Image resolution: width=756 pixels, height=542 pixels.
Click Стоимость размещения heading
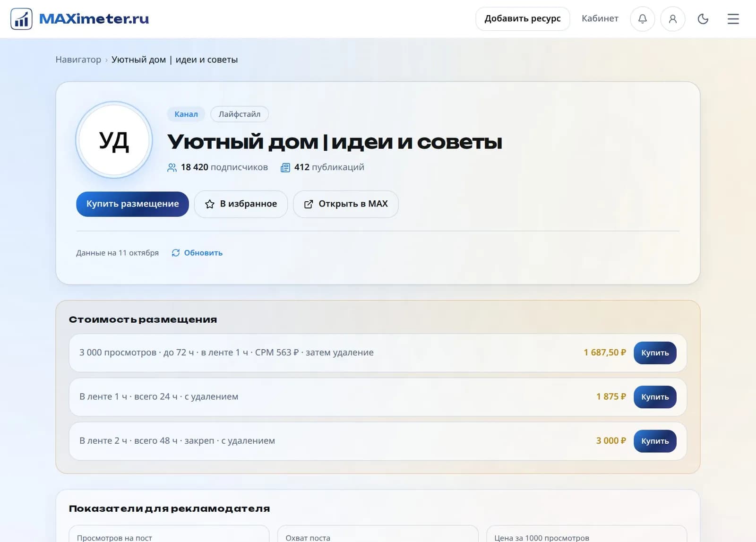coord(143,319)
